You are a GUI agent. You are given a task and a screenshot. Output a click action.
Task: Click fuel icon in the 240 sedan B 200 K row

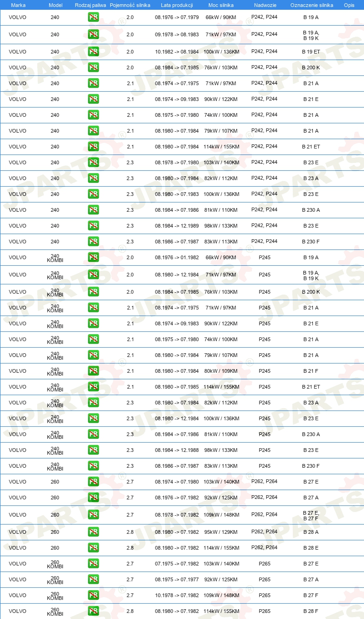point(94,67)
